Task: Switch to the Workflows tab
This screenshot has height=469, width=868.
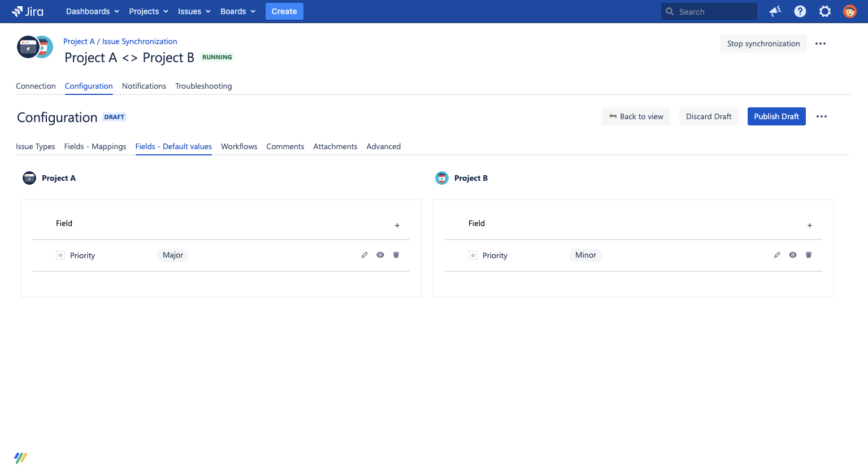Action: pyautogui.click(x=239, y=146)
